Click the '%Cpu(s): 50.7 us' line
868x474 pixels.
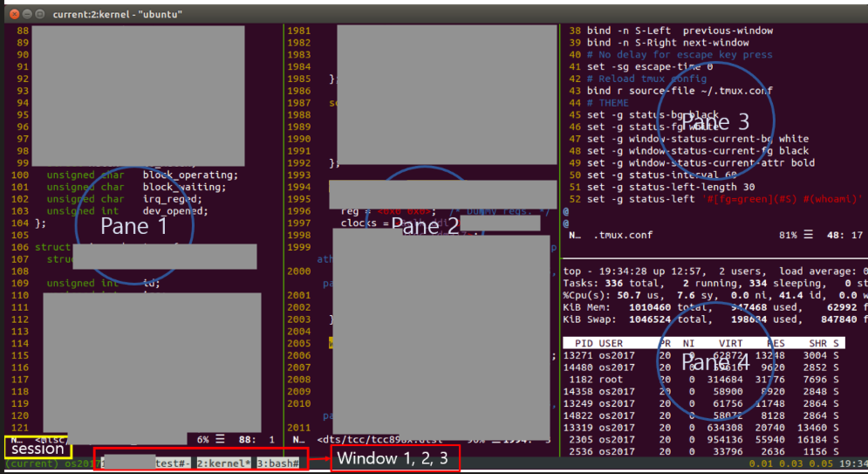715,296
